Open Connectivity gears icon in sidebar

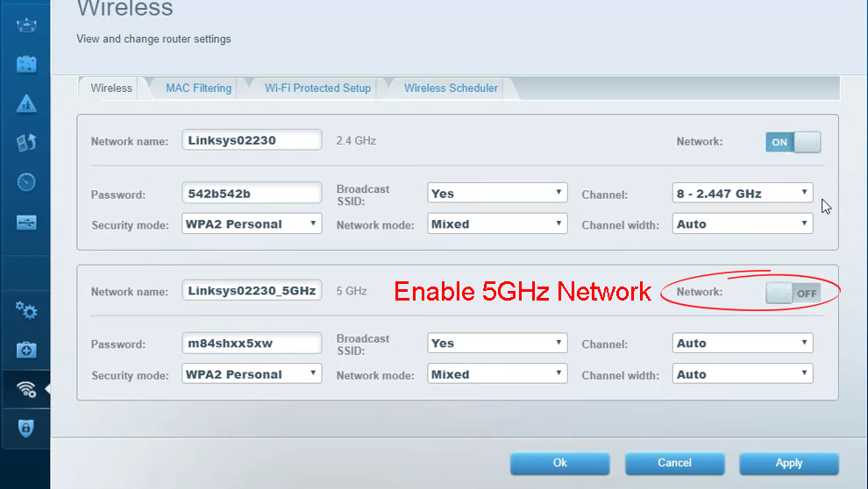point(26,310)
